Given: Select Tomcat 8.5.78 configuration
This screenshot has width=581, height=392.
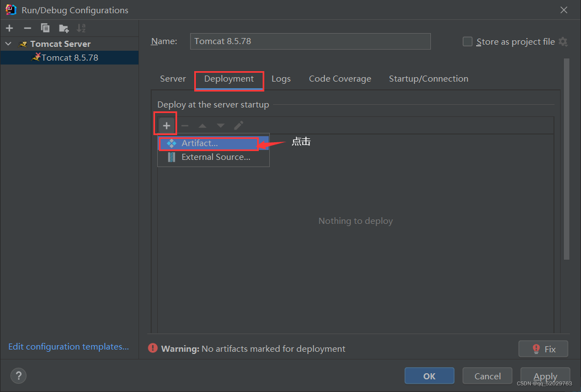Looking at the screenshot, I should (x=70, y=58).
